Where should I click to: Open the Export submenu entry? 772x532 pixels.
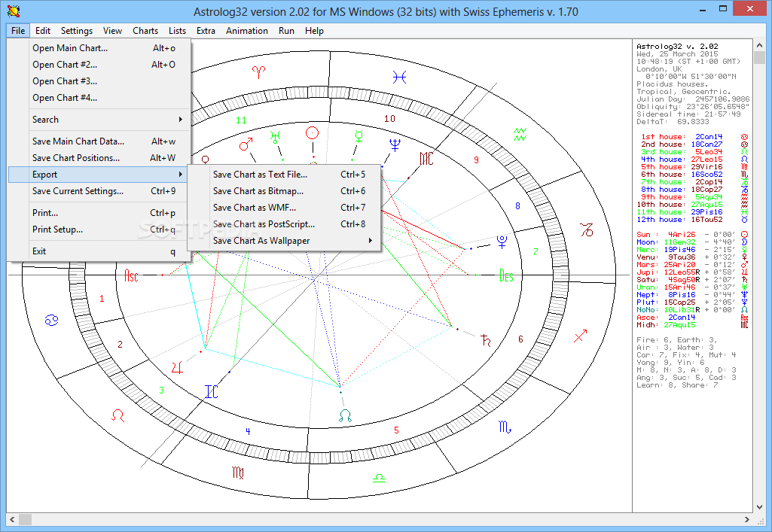coord(99,175)
